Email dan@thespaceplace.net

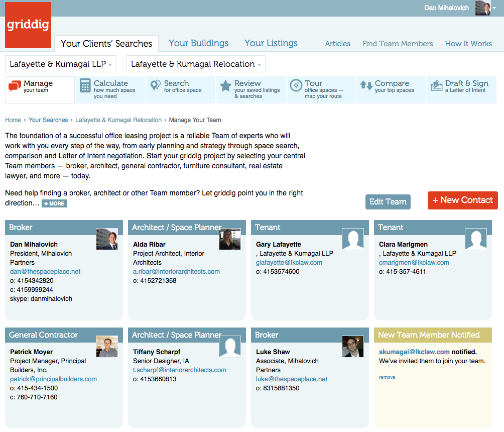pos(45,271)
